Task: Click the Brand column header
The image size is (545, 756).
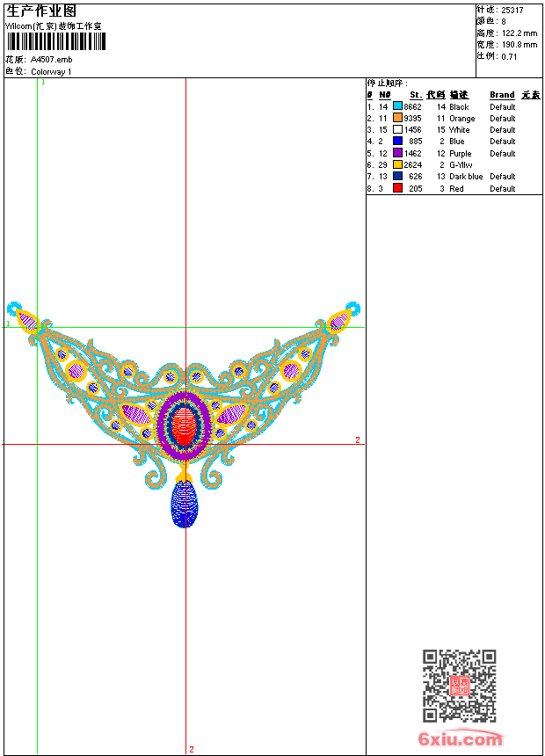Action: 502,95
